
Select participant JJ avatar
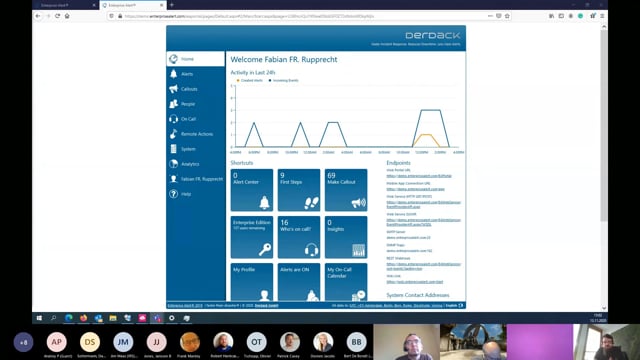click(156, 342)
